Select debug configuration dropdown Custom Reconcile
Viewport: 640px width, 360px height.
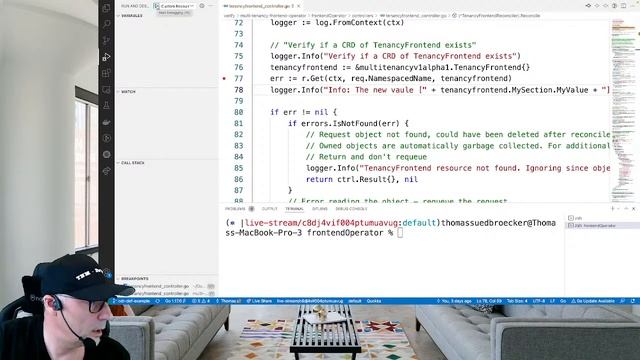pyautogui.click(x=177, y=6)
